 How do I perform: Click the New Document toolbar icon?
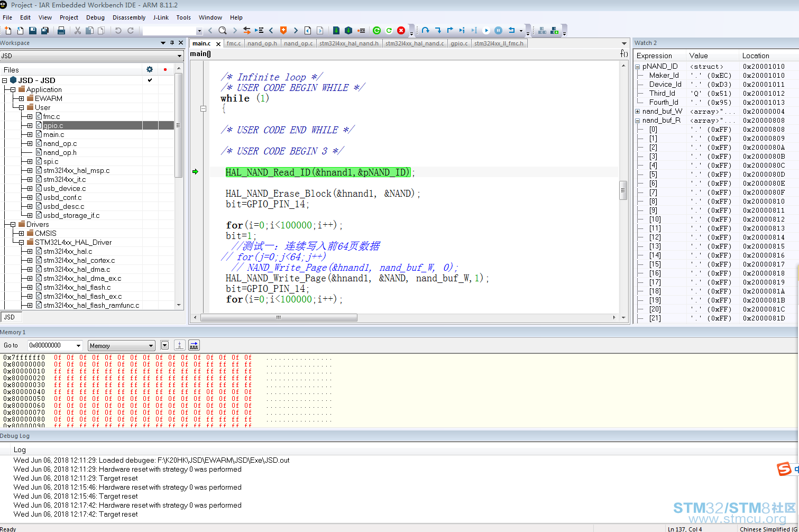tap(8, 31)
